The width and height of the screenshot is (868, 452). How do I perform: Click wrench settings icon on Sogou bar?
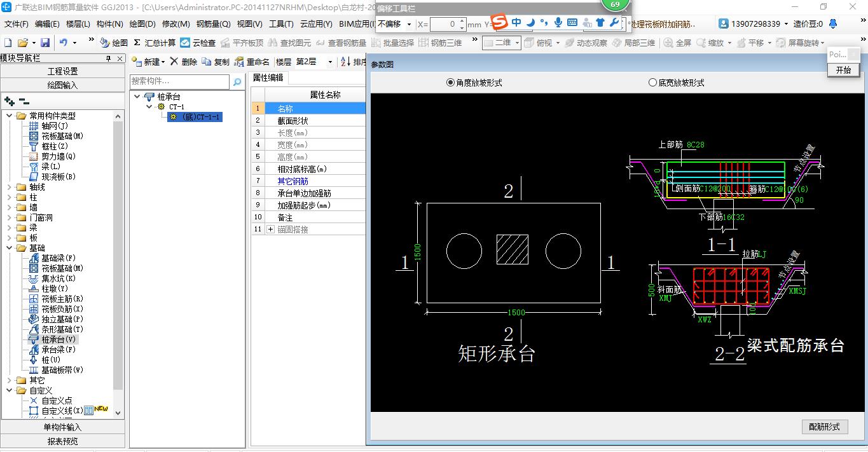[x=614, y=23]
